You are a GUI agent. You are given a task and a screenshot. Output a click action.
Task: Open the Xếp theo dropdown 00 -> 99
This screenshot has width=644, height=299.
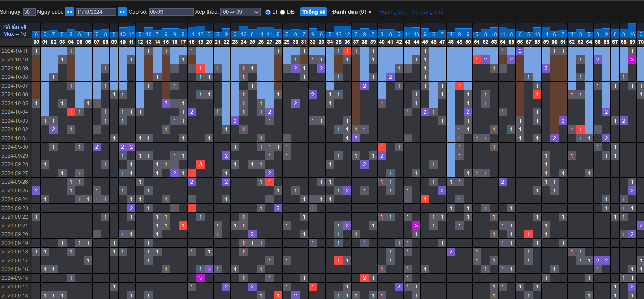pos(240,12)
